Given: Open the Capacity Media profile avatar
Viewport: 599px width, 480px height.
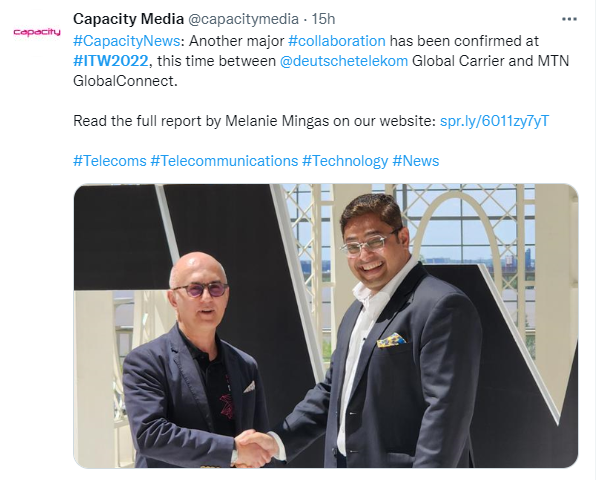Looking at the screenshot, I should point(37,32).
